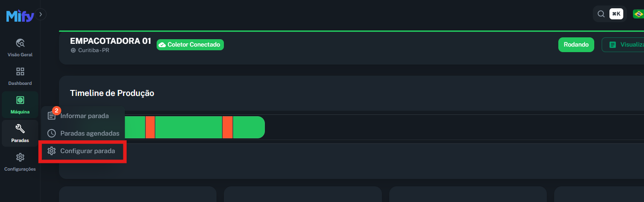Expand the sidebar with chevron arrow
The image size is (644, 202).
click(41, 15)
